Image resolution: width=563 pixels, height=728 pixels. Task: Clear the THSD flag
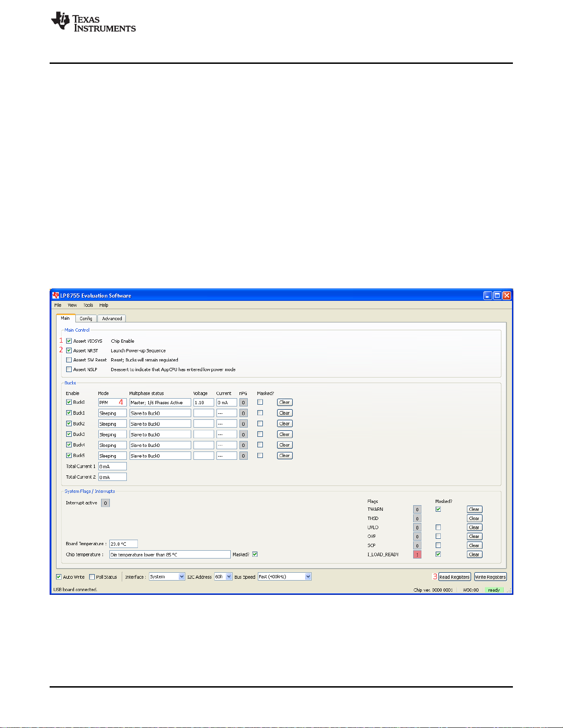(474, 519)
